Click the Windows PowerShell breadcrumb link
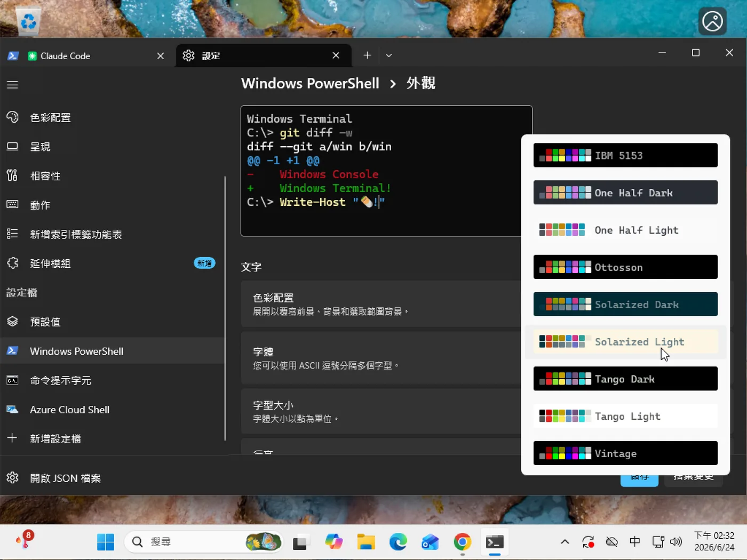The image size is (747, 560). tap(310, 83)
